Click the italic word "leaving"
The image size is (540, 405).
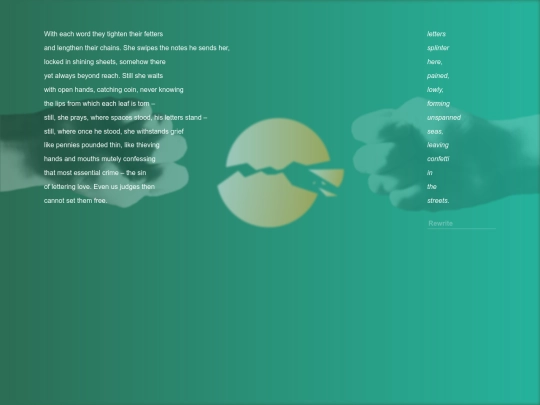438,145
